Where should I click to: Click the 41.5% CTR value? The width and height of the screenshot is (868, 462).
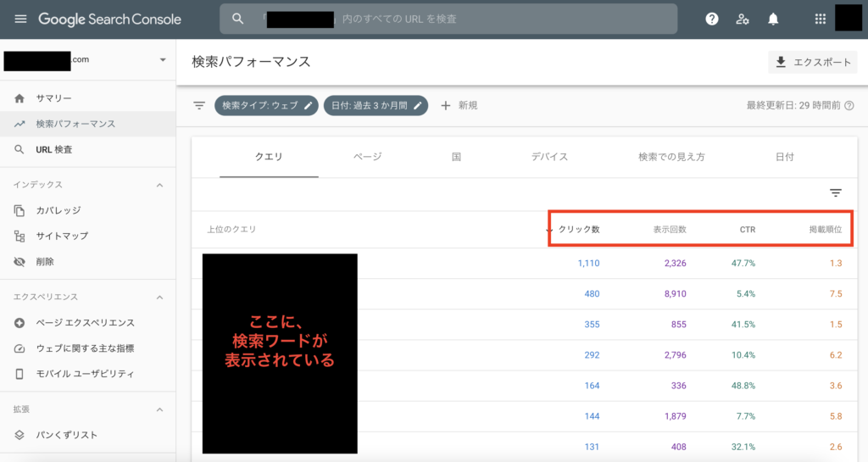click(x=743, y=324)
